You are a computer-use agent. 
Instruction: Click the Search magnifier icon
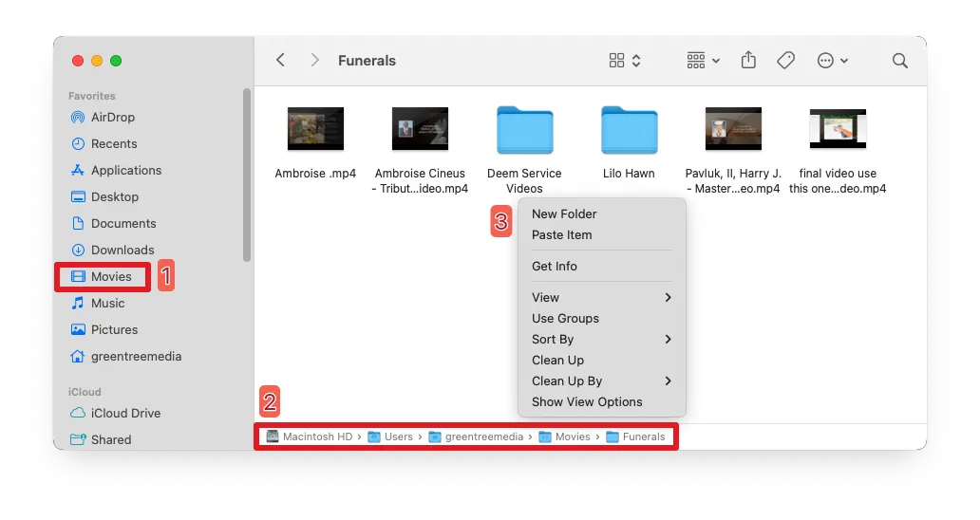[x=899, y=61]
